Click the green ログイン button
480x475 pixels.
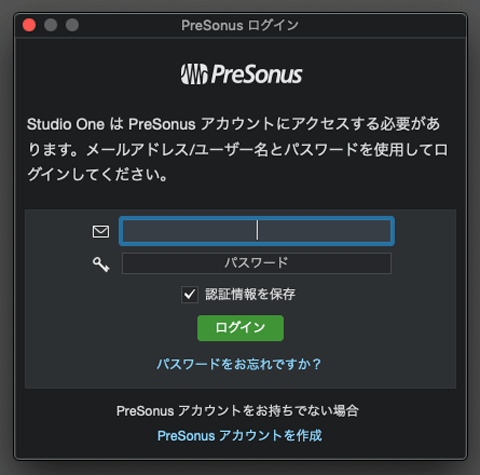pyautogui.click(x=240, y=328)
